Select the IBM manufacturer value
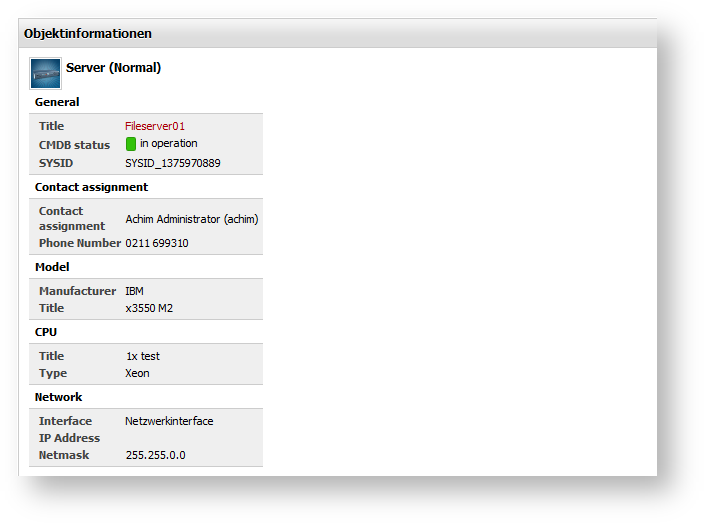The height and width of the screenshot is (524, 705). pyautogui.click(x=136, y=291)
